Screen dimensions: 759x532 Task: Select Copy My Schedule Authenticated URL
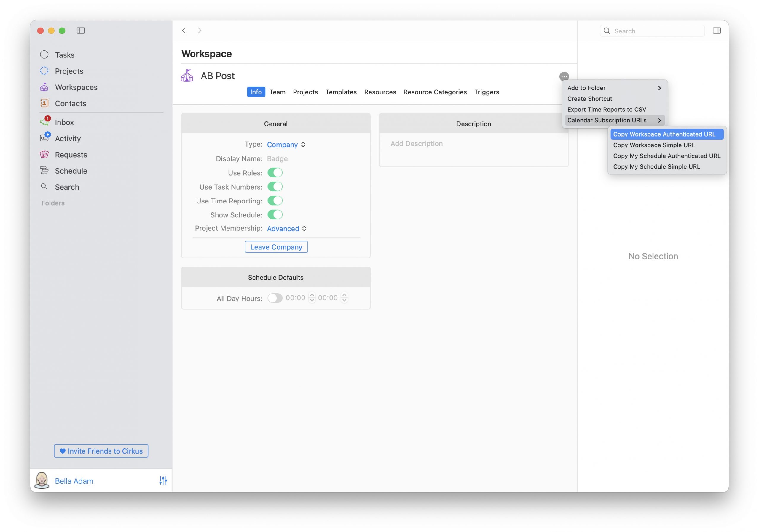[x=667, y=156]
